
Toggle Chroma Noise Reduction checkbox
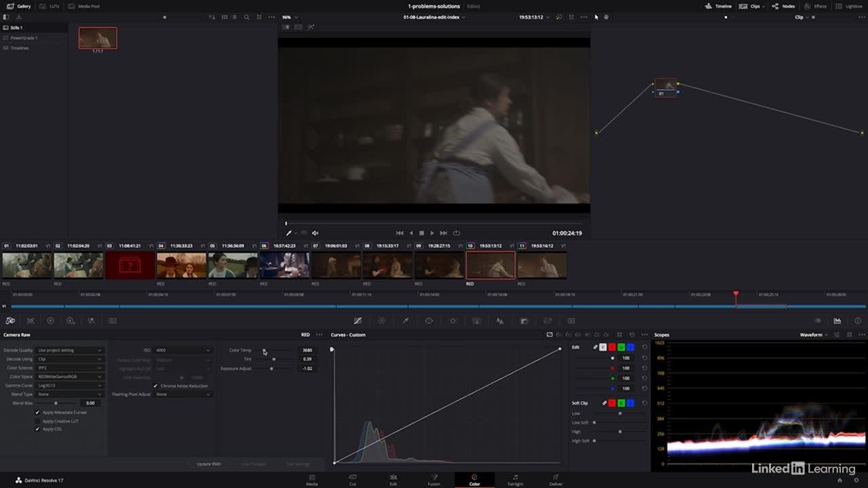pos(155,386)
